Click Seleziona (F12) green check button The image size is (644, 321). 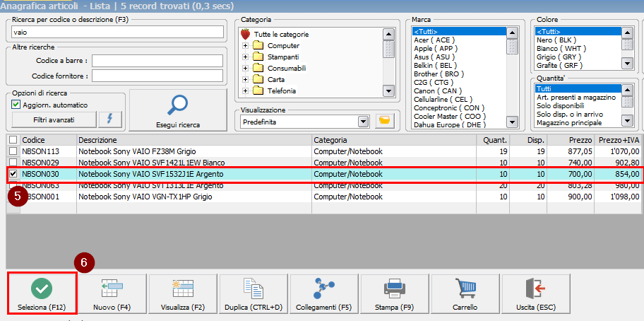coord(42,293)
